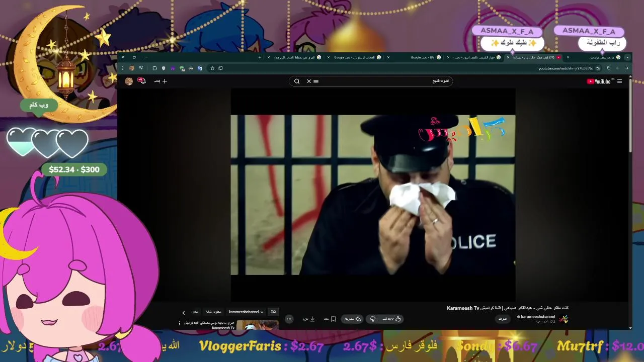The width and height of the screenshot is (644, 362).
Task: Click the shield extension icon in toolbar
Action: [x=164, y=68]
